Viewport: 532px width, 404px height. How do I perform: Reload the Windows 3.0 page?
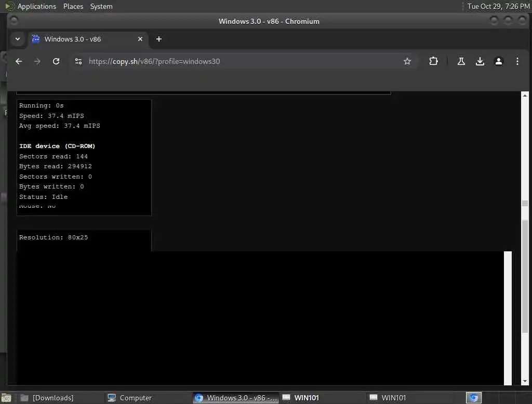point(56,61)
